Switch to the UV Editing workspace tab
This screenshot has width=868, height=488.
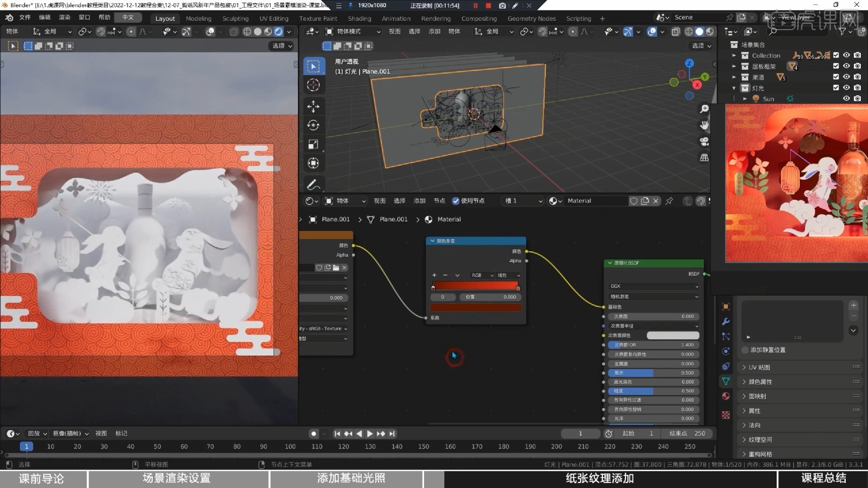tap(274, 19)
